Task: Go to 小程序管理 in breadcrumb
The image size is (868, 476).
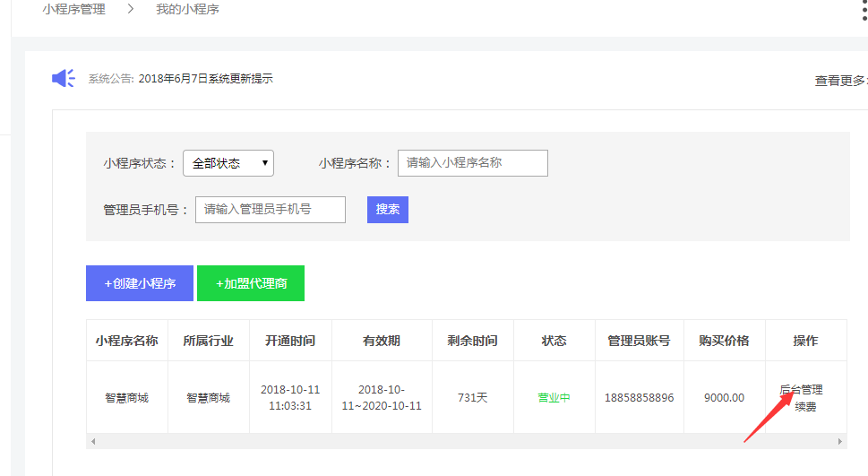Action: point(73,10)
